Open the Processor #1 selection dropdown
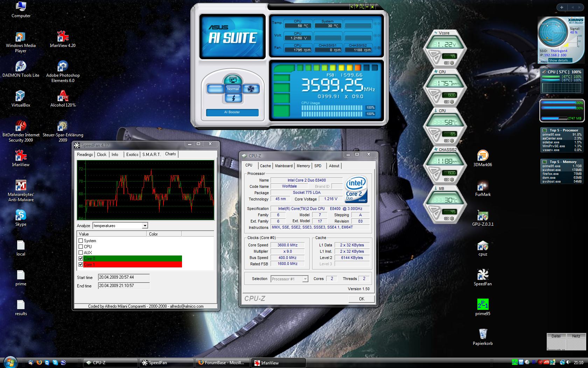Screen dimensions: 588x368 point(305,279)
